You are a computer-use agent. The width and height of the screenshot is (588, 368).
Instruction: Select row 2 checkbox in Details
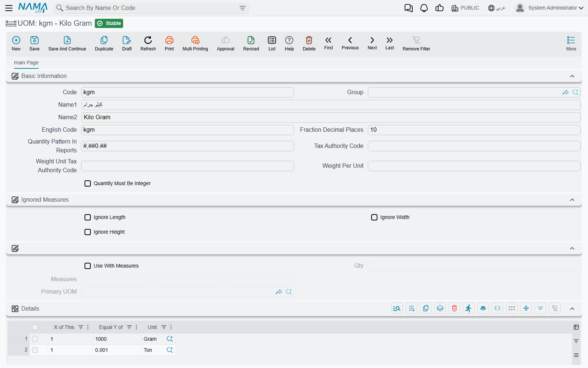pyautogui.click(x=35, y=350)
